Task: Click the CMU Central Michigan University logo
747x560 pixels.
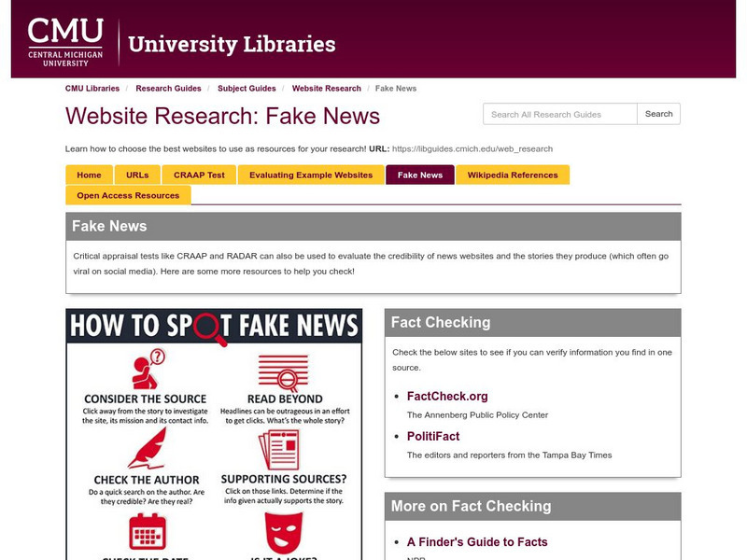Action: tap(65, 42)
